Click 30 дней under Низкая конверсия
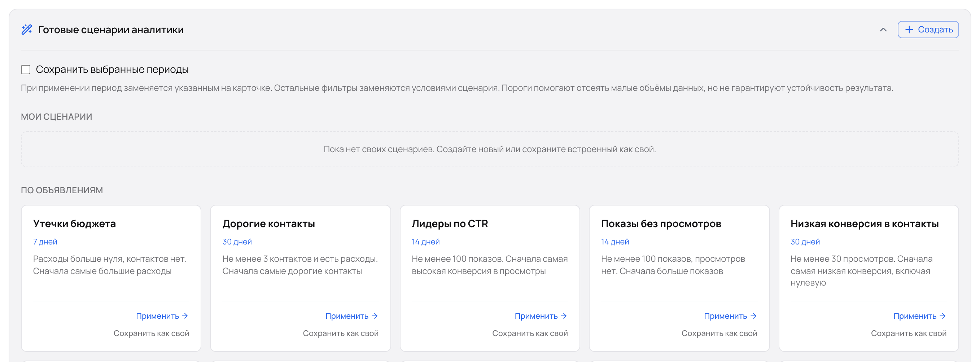This screenshot has width=980, height=362. [805, 242]
